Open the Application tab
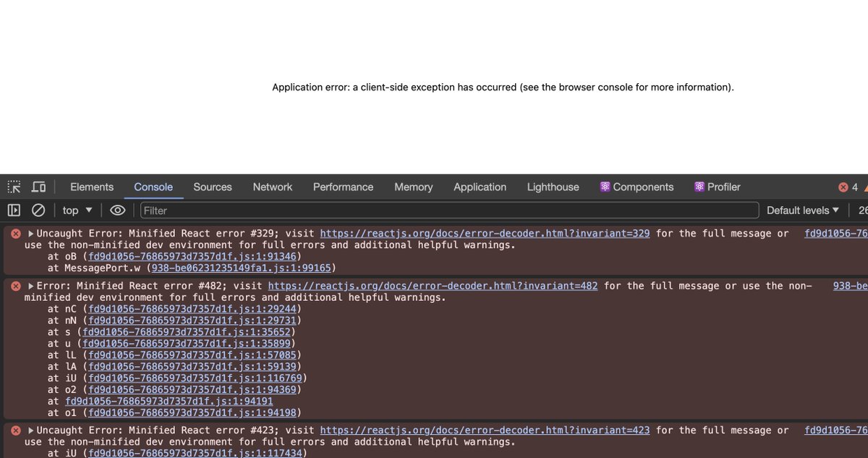The width and height of the screenshot is (868, 458). click(x=480, y=187)
